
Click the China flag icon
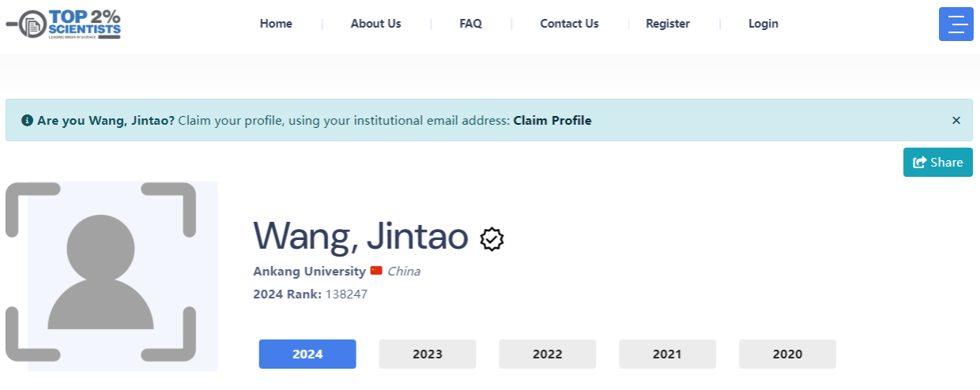pyautogui.click(x=376, y=271)
